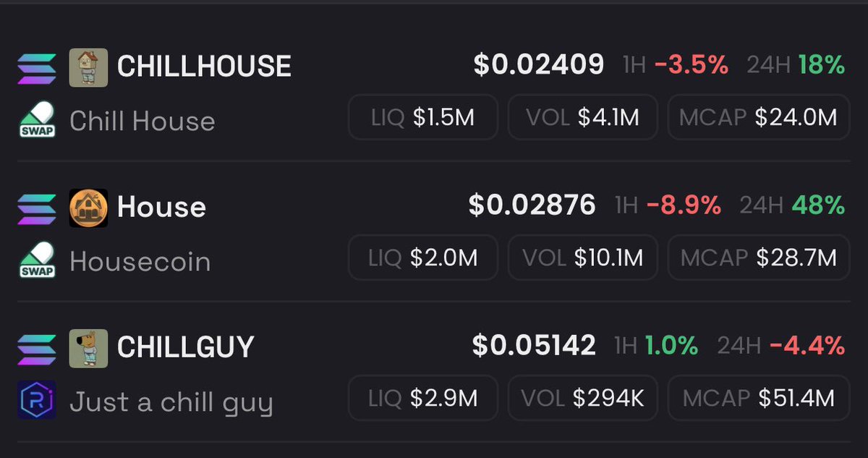Open the CHILLHOUSE token name
Viewport: 868px width, 458px height.
(204, 67)
